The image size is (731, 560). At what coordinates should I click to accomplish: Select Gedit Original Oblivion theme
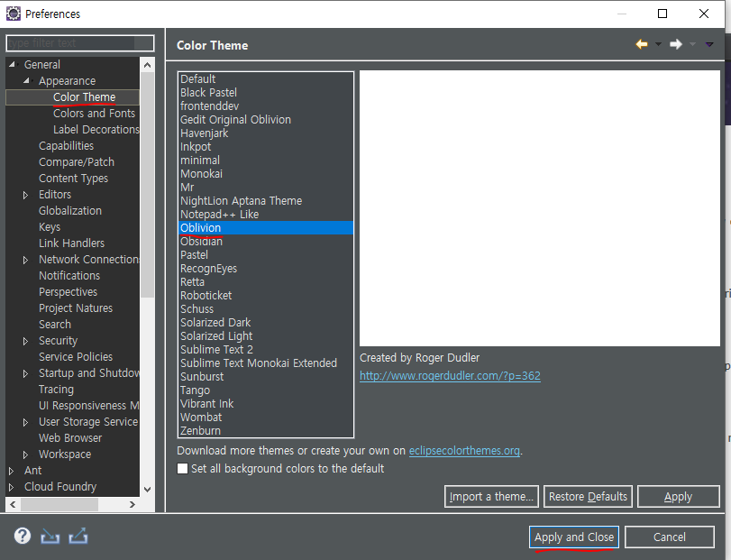pos(266,119)
